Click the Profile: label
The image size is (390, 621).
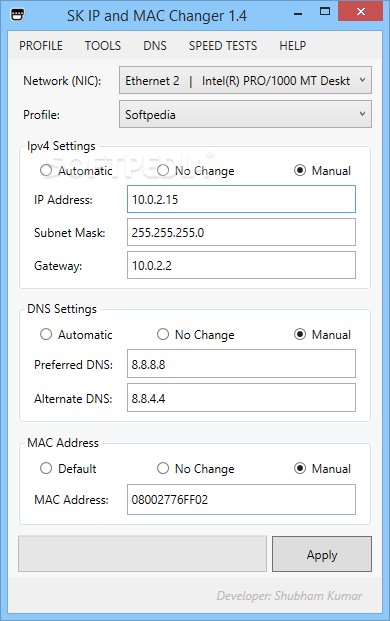42,115
